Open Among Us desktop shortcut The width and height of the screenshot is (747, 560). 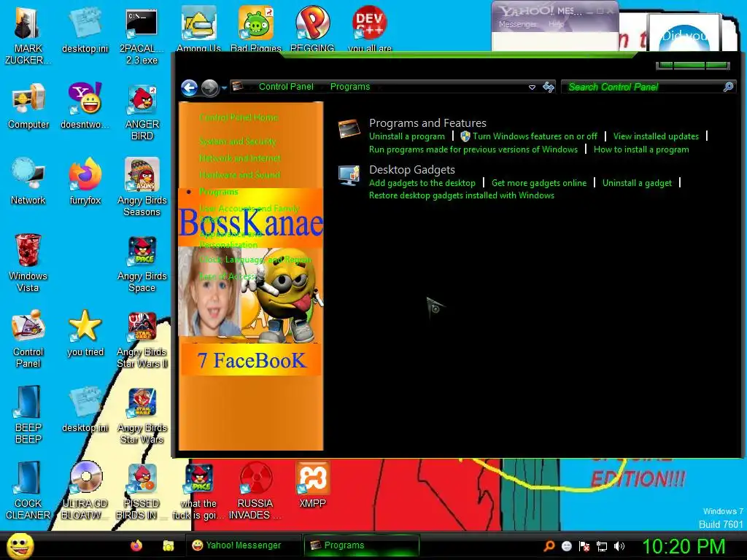point(198,29)
